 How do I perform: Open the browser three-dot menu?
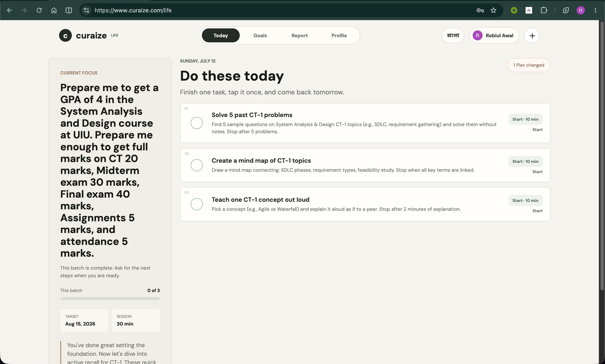coord(595,10)
